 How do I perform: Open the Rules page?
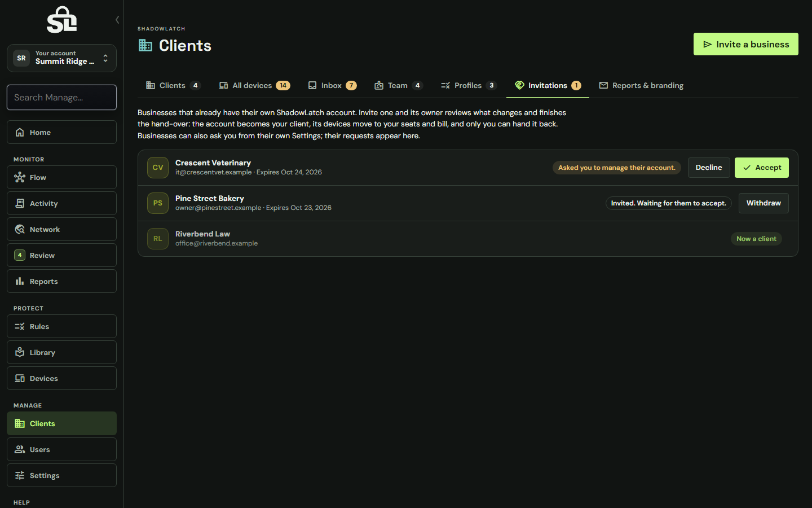coord(61,326)
